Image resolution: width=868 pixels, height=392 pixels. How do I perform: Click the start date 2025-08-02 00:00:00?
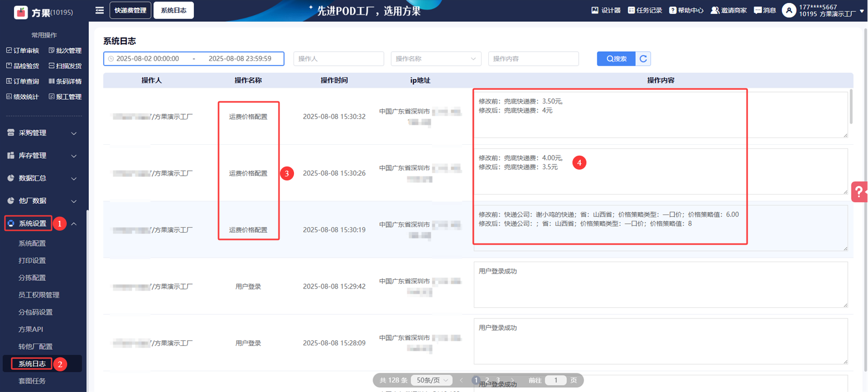click(148, 59)
